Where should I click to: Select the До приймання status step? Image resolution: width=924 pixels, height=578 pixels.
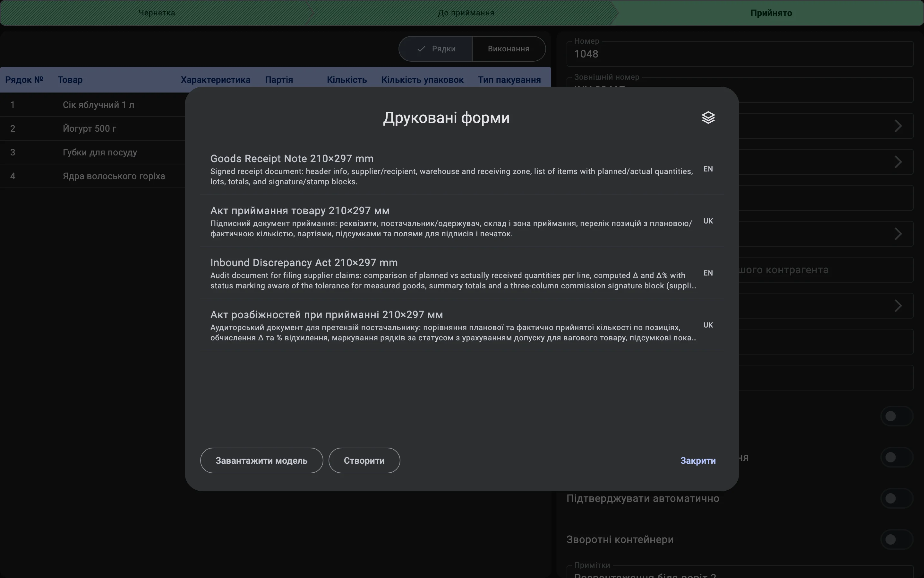click(x=466, y=13)
